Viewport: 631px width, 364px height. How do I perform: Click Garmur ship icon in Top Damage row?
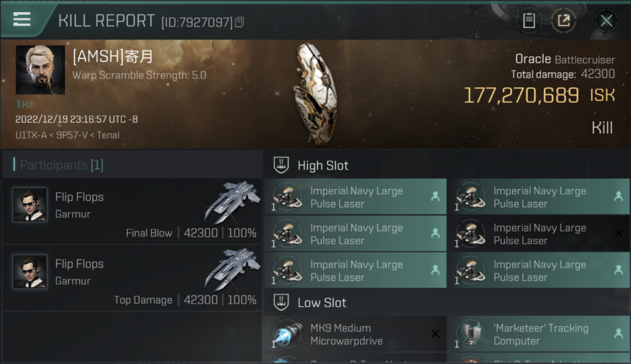click(232, 268)
